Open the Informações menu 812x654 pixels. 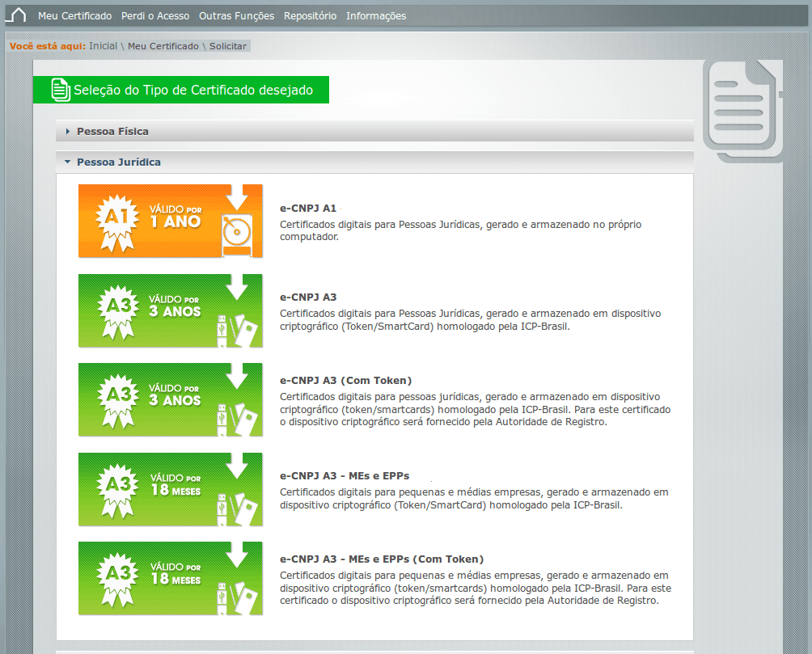point(376,16)
